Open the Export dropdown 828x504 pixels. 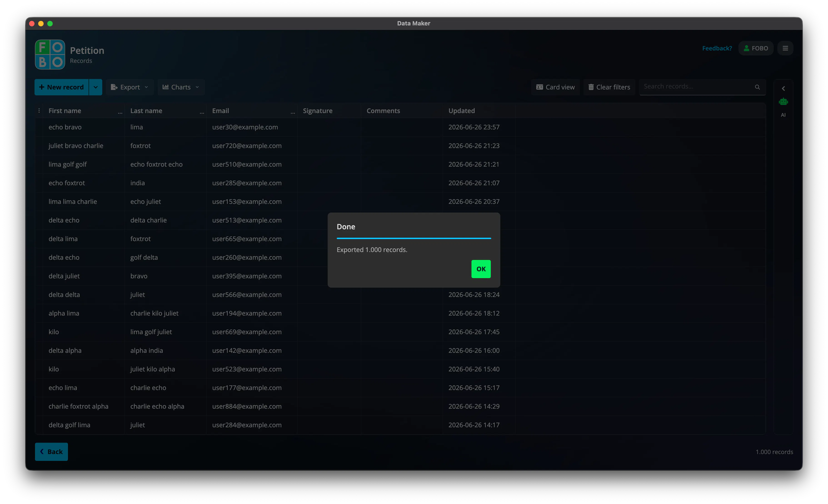tap(130, 87)
